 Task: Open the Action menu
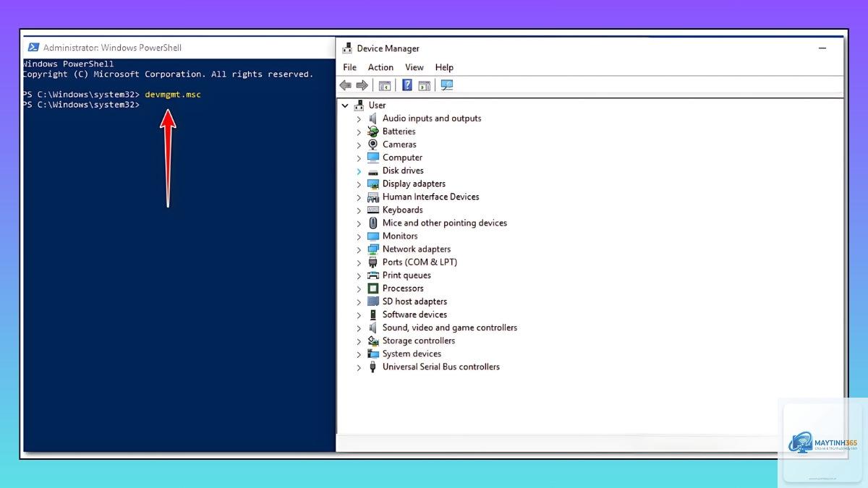coord(380,67)
